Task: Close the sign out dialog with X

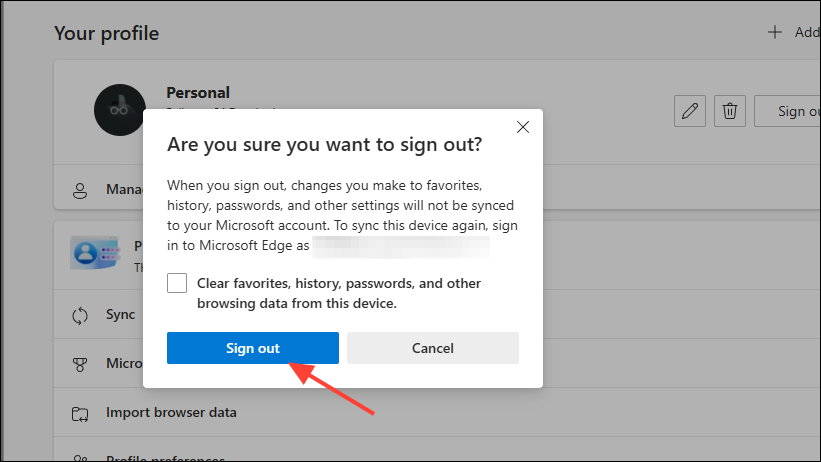Action: pos(521,127)
